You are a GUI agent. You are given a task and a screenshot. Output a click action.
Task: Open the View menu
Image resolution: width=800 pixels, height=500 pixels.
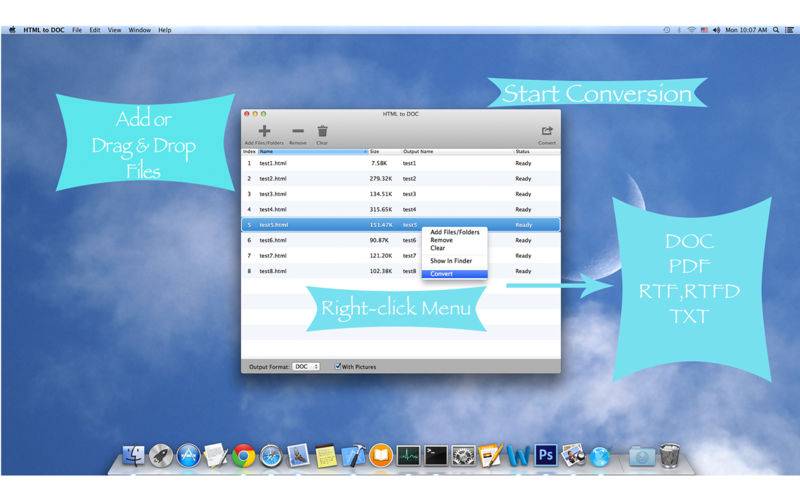click(114, 30)
